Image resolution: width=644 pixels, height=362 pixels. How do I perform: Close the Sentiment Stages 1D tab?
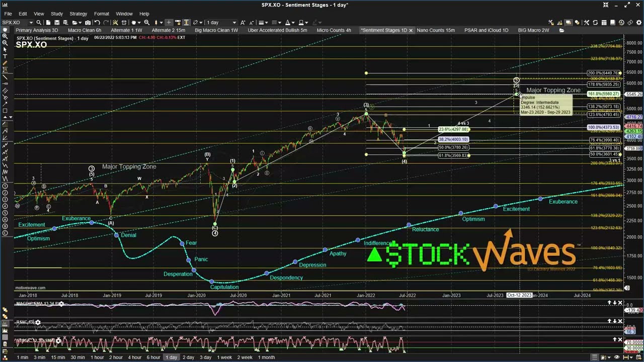[x=411, y=30]
